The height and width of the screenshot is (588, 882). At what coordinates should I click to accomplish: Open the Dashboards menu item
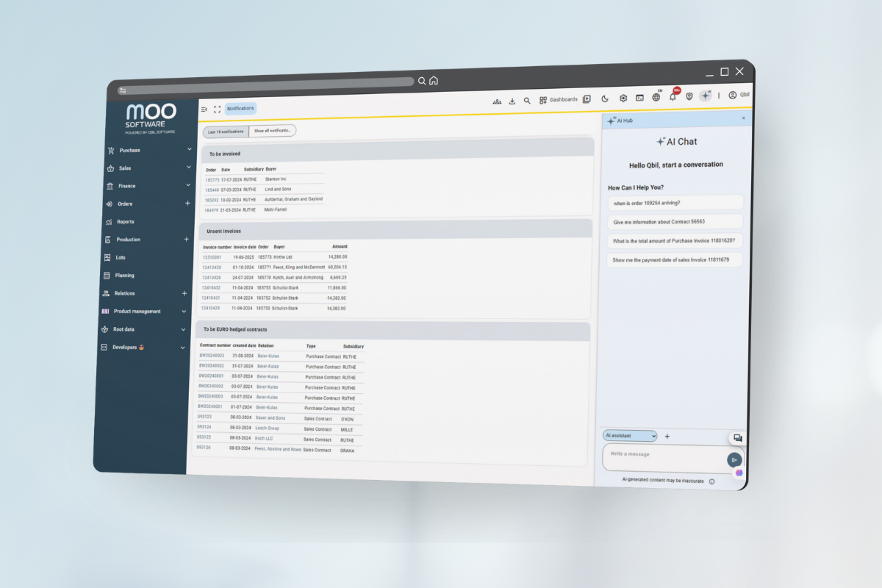(559, 100)
